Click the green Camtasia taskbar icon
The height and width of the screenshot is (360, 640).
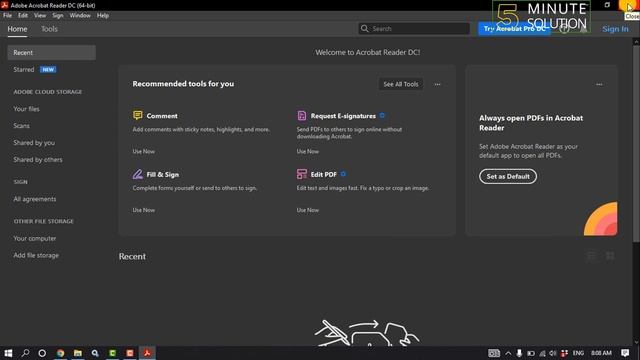113,353
